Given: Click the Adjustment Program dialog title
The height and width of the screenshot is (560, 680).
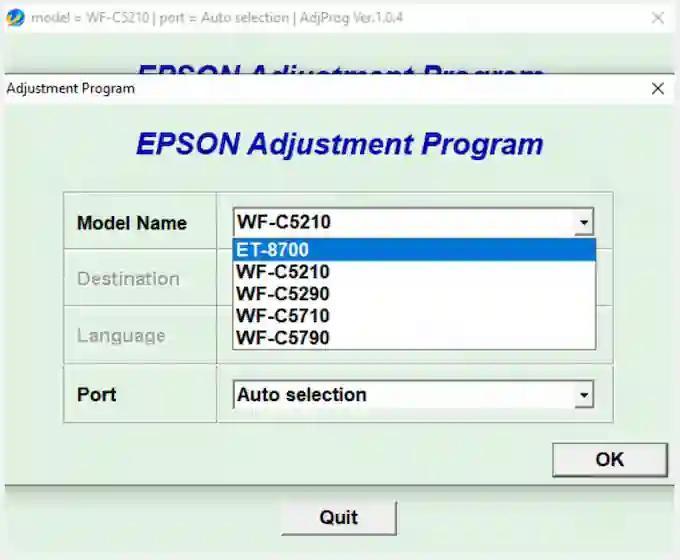Looking at the screenshot, I should click(71, 88).
